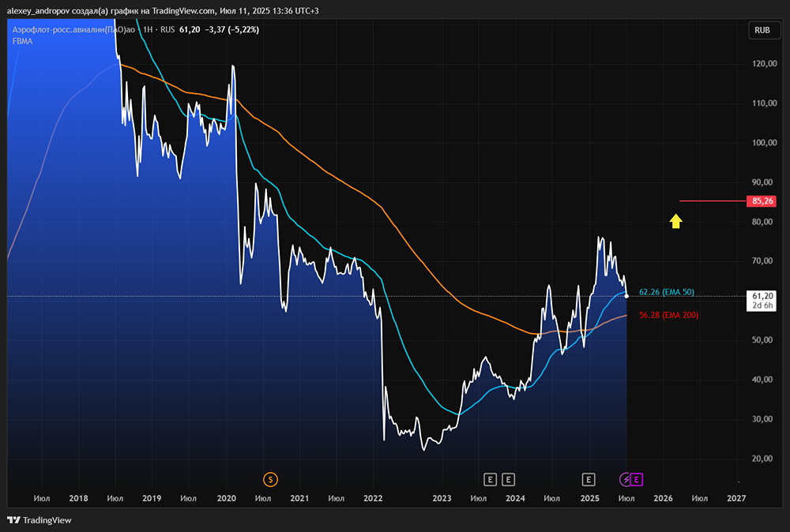Click the 1H interval in chart legend
The width and height of the screenshot is (790, 532).
148,30
